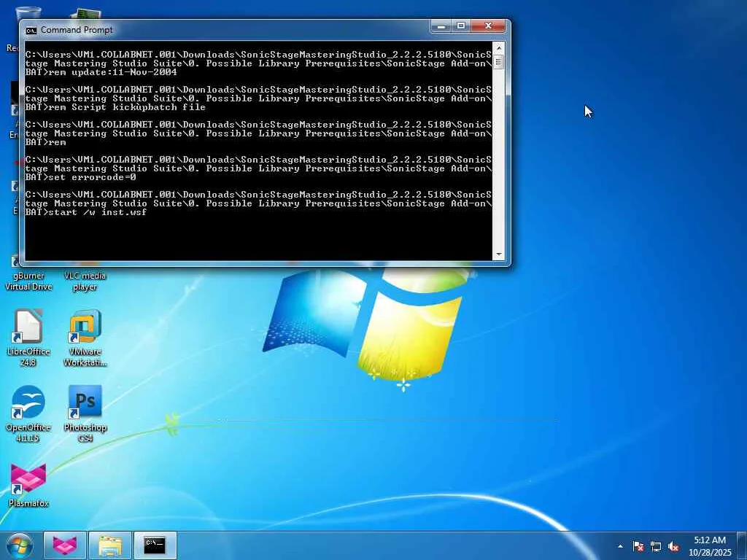Open the Windows Start menu orb
The height and width of the screenshot is (560, 747).
click(19, 545)
